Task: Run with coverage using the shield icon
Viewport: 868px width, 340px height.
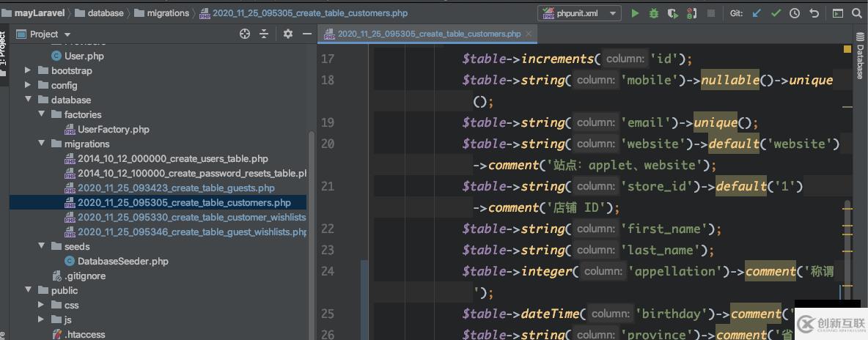Action: (673, 13)
